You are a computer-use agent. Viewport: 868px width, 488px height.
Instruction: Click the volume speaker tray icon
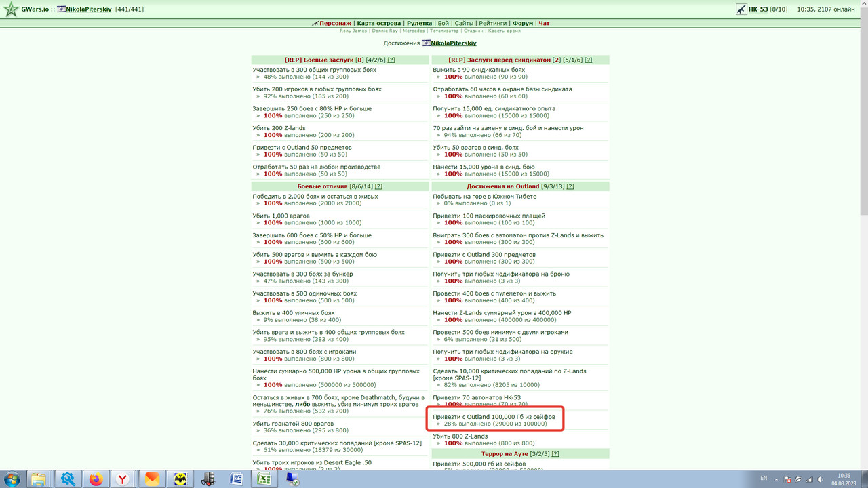[x=820, y=479]
